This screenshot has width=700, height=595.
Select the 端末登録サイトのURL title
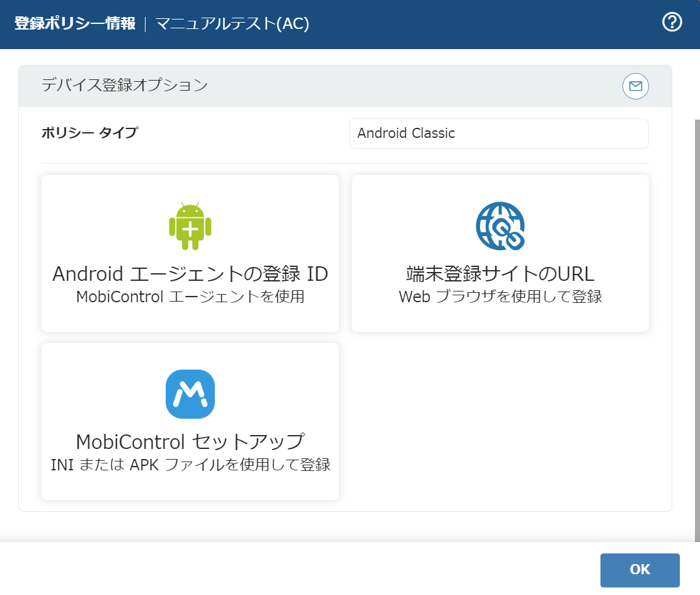[x=500, y=274]
